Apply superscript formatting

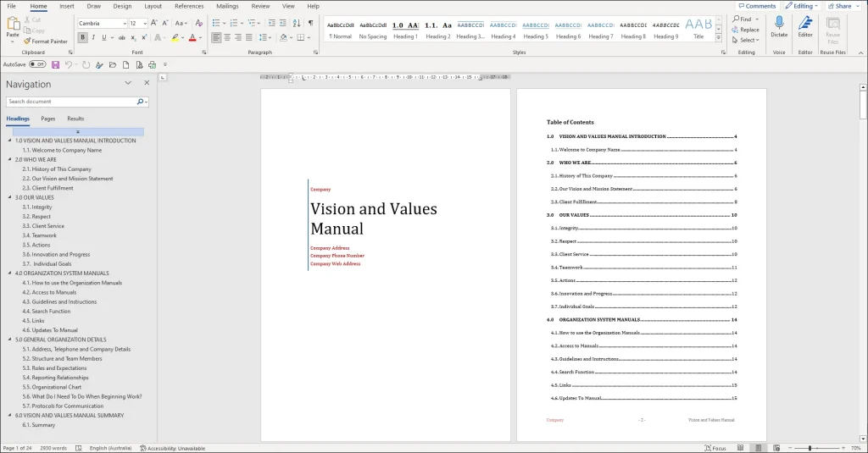click(x=144, y=37)
